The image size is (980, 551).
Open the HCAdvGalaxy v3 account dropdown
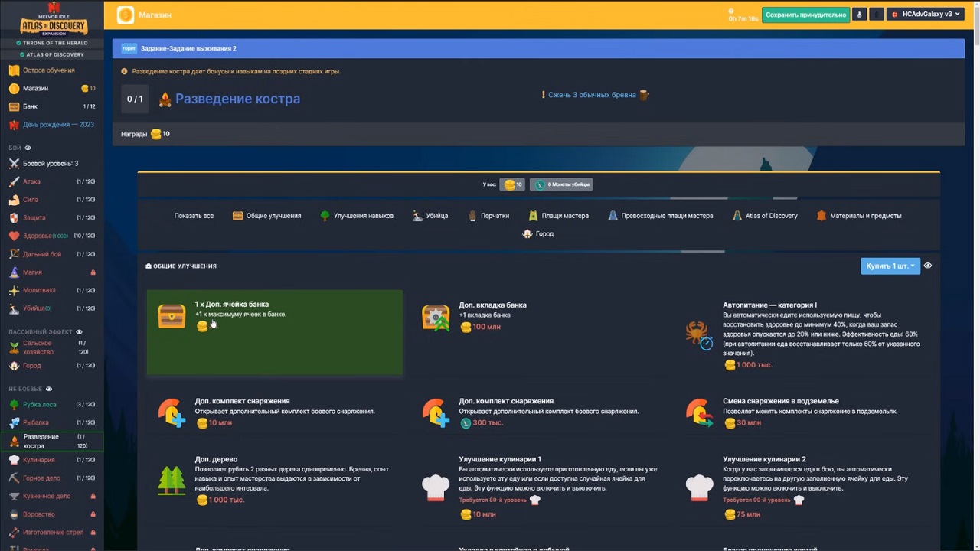point(925,14)
